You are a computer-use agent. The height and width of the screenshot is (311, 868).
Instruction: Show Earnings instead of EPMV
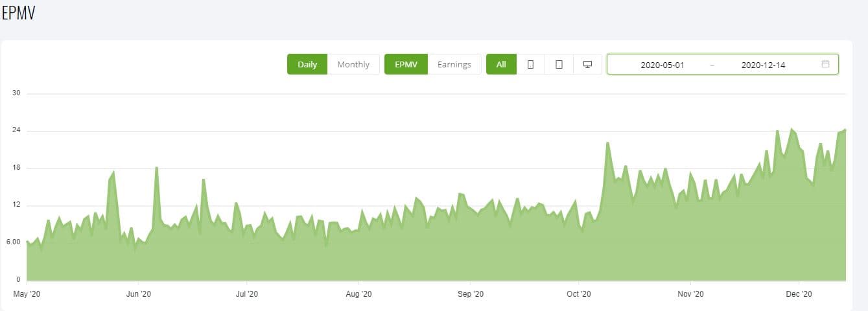pos(454,64)
